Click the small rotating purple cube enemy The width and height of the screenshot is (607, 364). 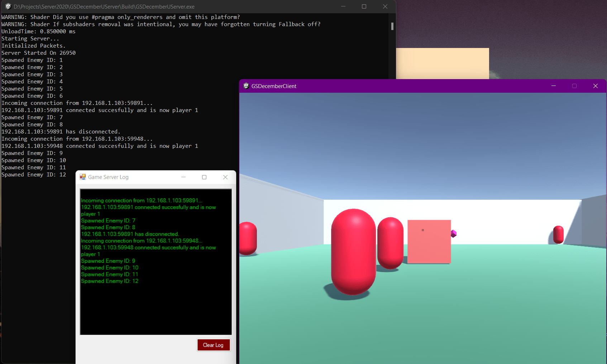(453, 233)
